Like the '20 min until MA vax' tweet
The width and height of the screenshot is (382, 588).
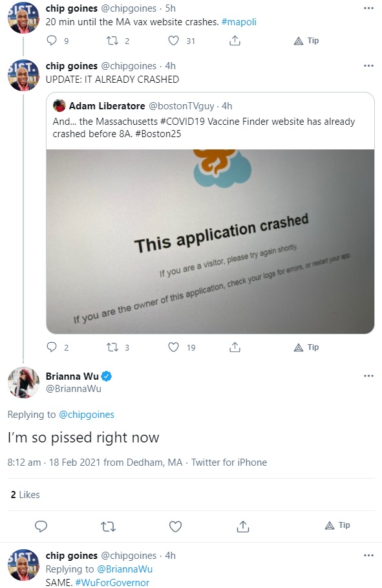coord(173,41)
